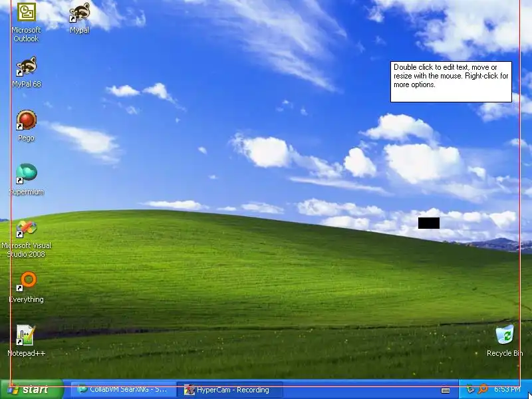532x399 pixels.
Task: Click the black rectangle on the desktop
Action: coord(429,223)
